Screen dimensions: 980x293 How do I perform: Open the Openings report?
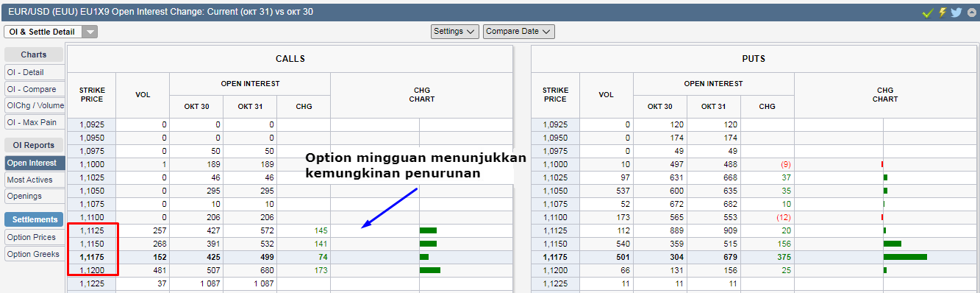pos(35,197)
